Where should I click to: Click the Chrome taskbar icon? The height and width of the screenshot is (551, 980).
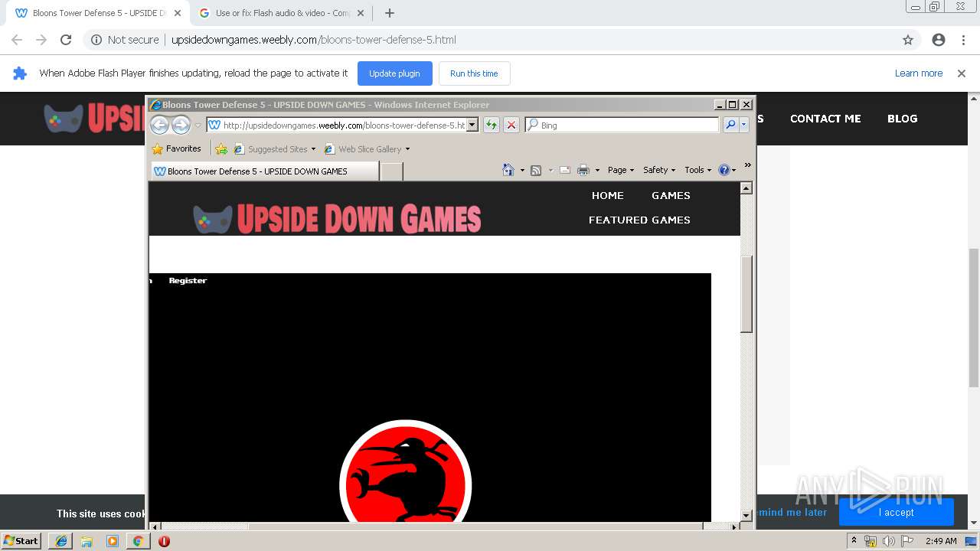coord(138,541)
